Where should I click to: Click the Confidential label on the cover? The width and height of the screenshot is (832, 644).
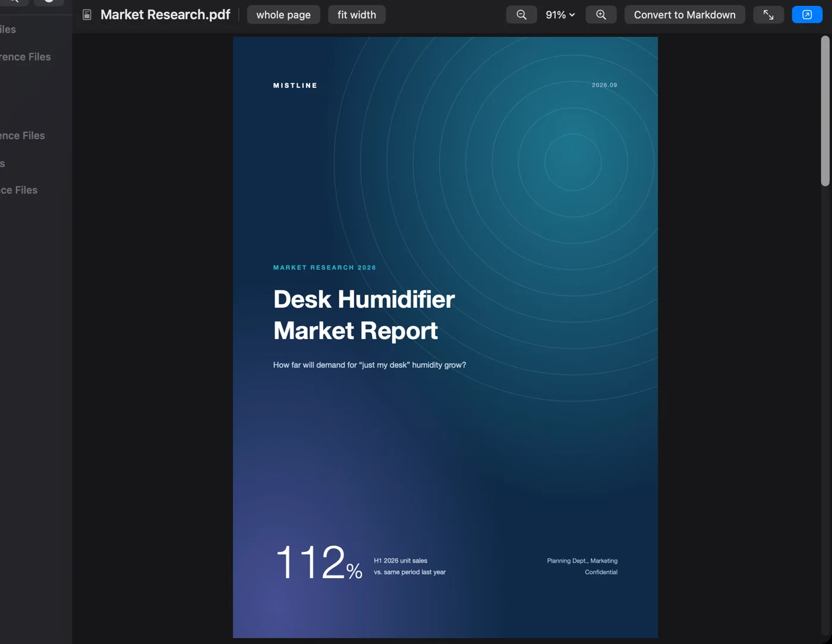pyautogui.click(x=601, y=572)
